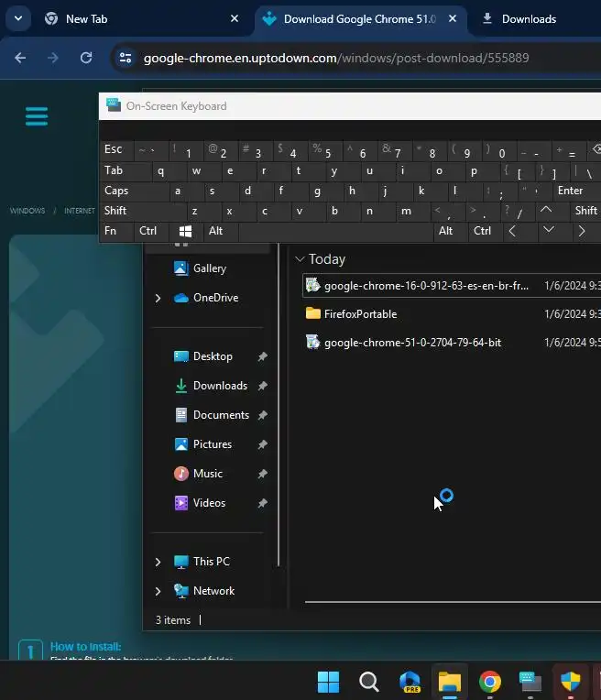Toggle Caps key on On-Screen Keyboard

click(135, 191)
